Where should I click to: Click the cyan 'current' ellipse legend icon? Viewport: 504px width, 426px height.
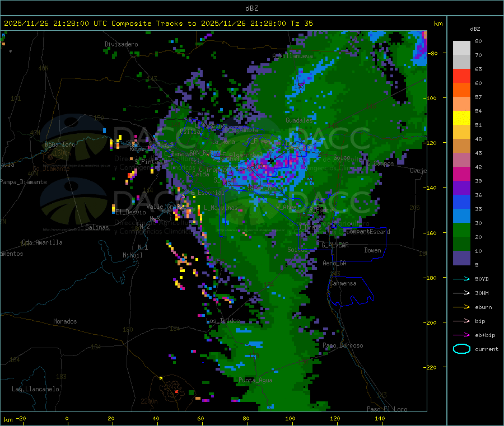point(461,349)
